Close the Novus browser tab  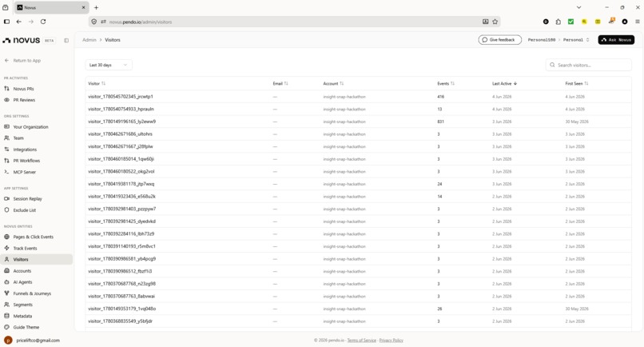[83, 7]
